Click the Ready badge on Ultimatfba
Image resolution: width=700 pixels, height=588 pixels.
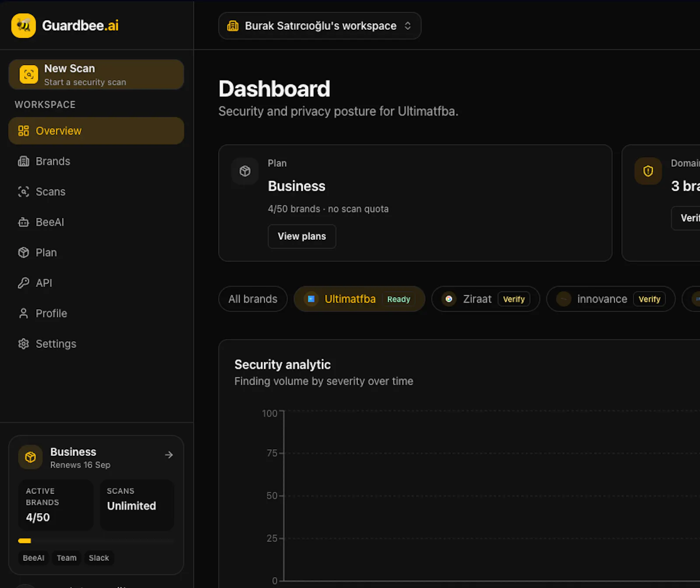point(399,299)
